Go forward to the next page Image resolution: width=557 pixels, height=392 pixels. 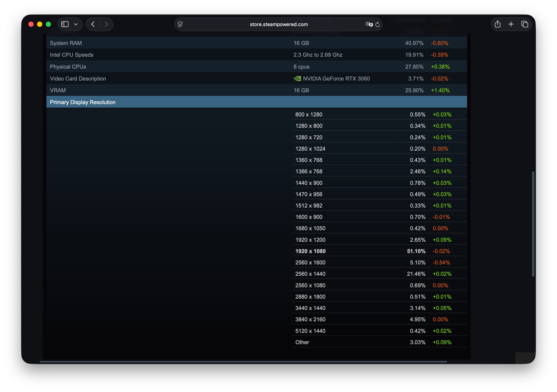point(106,24)
